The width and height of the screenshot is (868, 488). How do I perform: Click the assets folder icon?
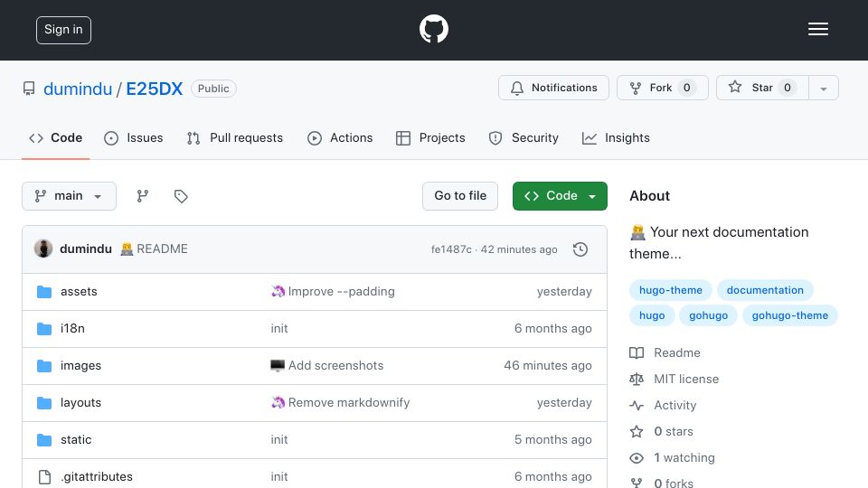click(x=44, y=292)
